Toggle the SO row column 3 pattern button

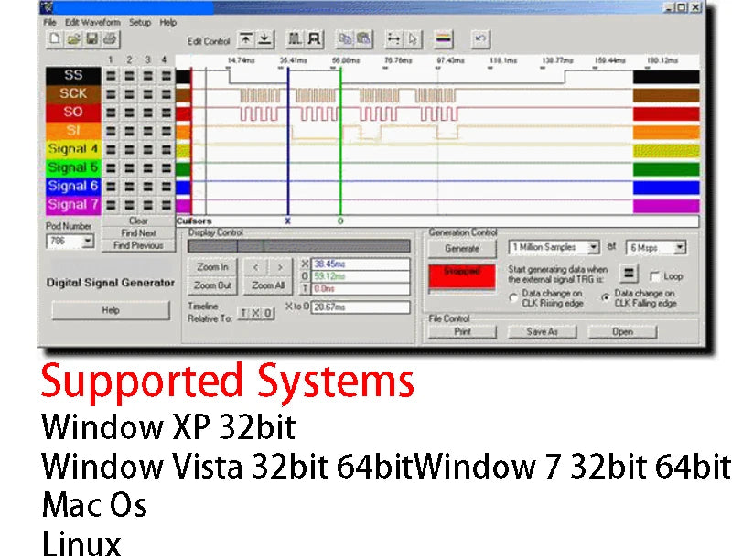(x=148, y=113)
